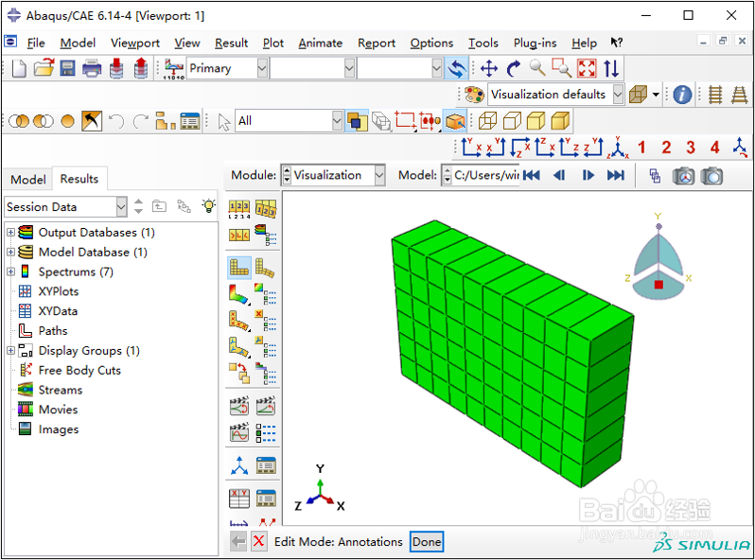Open the Module Visualization dropdown
The image size is (755, 560).
(x=379, y=175)
